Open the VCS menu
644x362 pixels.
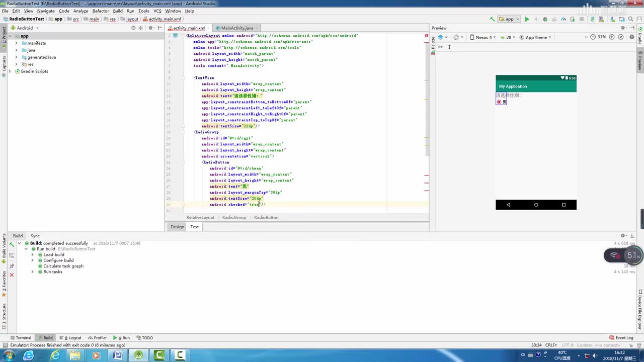(x=157, y=11)
